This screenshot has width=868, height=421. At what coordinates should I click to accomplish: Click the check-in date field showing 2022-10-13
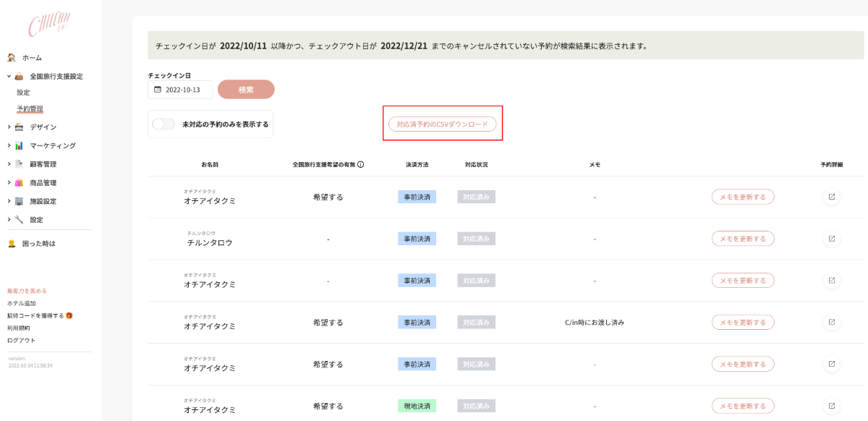pos(182,90)
